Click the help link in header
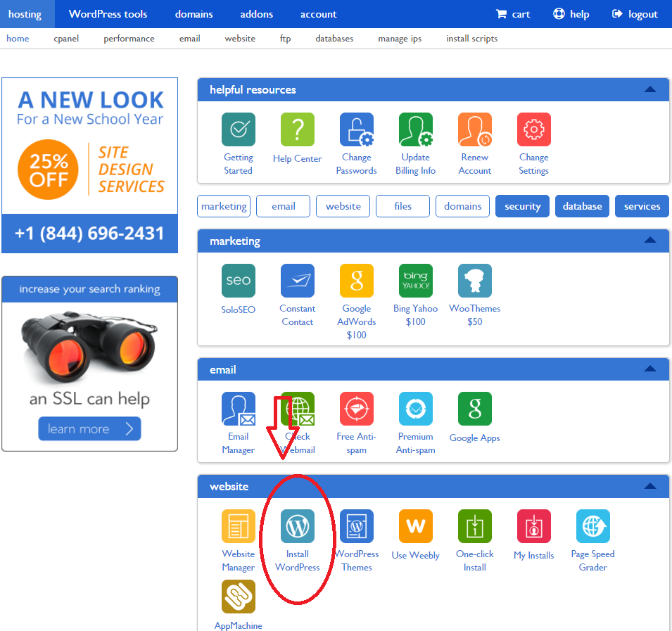This screenshot has height=631, width=672. [x=571, y=14]
